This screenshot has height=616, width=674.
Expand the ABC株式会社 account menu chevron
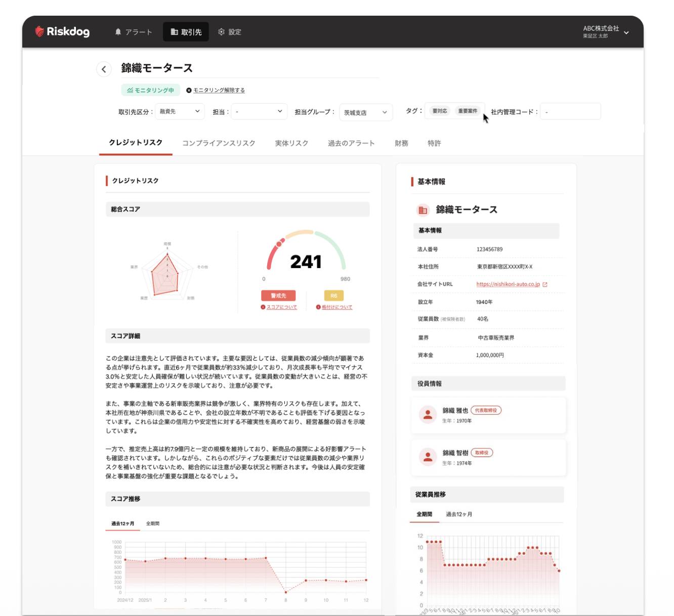pyautogui.click(x=626, y=32)
